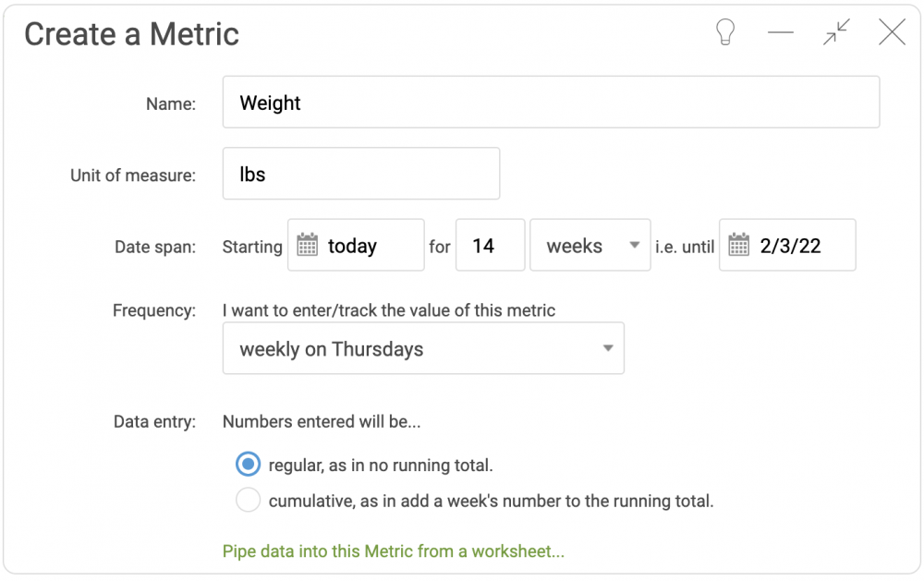Select regular, no running total option

248,465
